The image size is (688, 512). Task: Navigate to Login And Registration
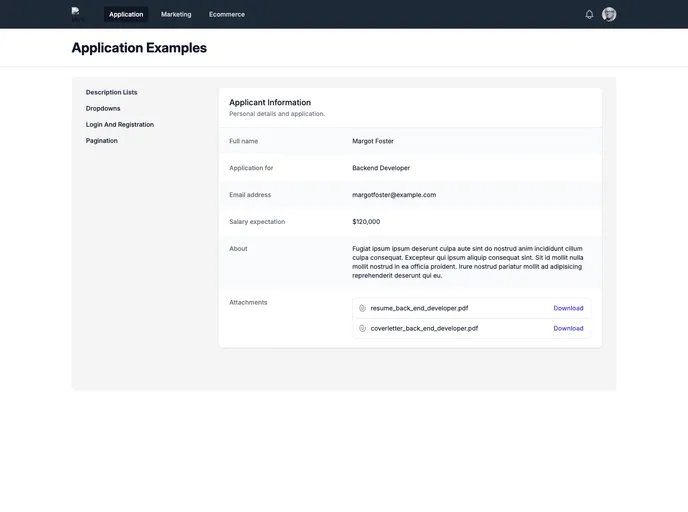tap(120, 124)
